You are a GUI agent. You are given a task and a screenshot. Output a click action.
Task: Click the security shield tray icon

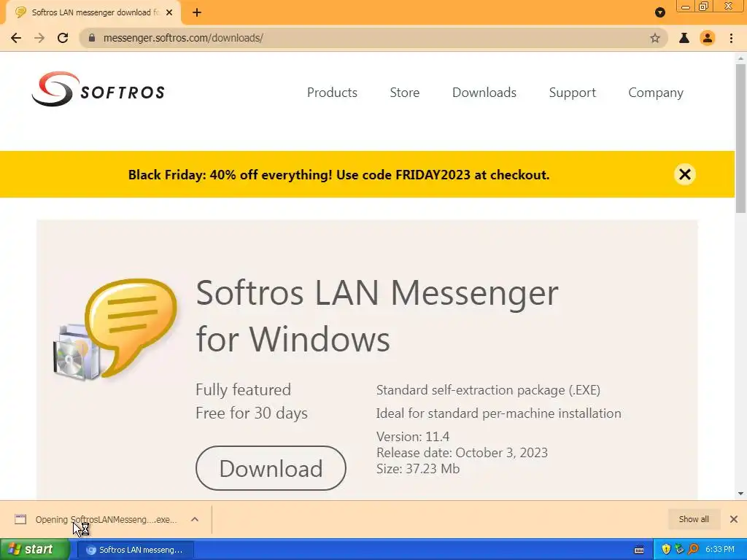[x=666, y=550]
